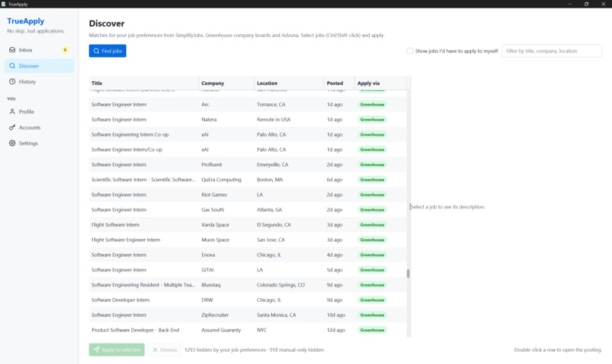Click the Torrance, CA location cell
This screenshot has width=612, height=364.
pos(271,105)
